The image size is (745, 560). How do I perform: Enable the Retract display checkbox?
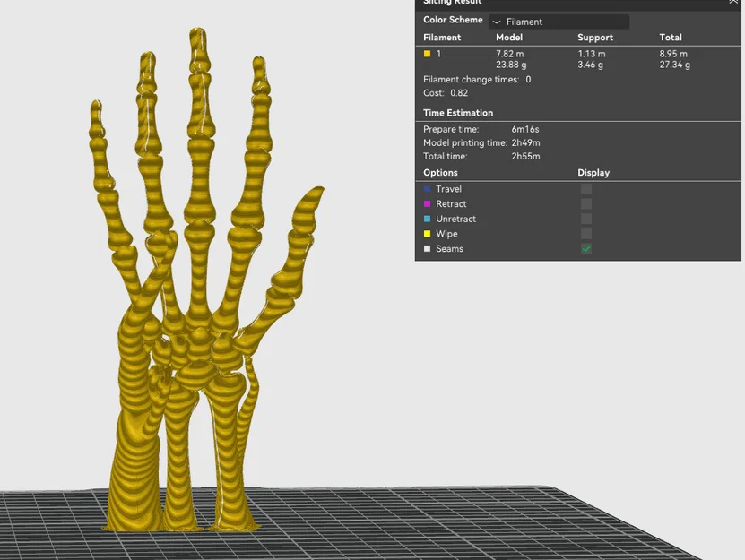click(x=586, y=203)
